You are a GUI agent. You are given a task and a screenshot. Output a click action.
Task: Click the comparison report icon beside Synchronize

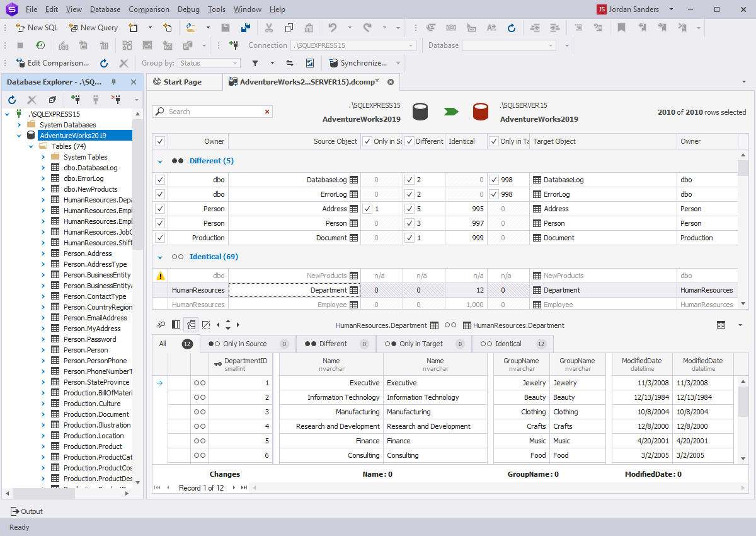(310, 63)
